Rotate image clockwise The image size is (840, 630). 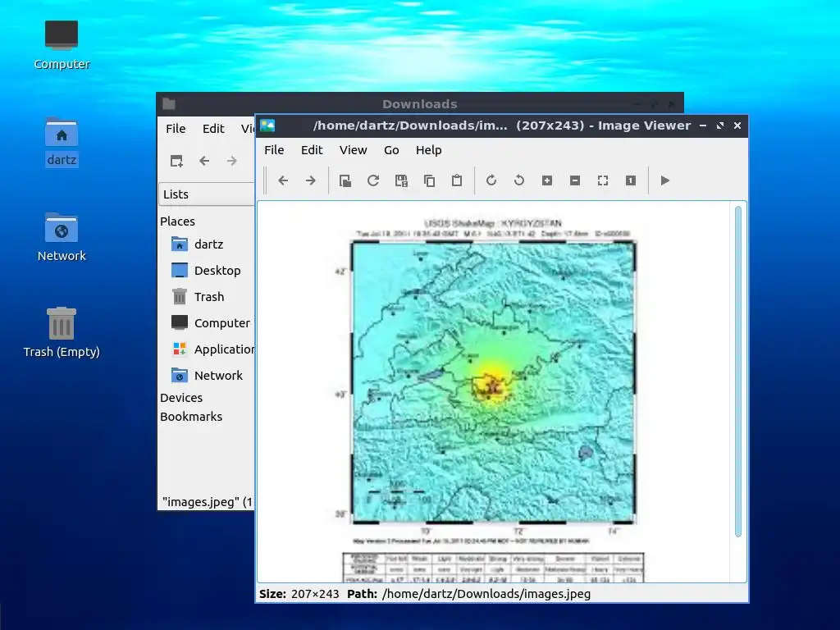point(491,180)
